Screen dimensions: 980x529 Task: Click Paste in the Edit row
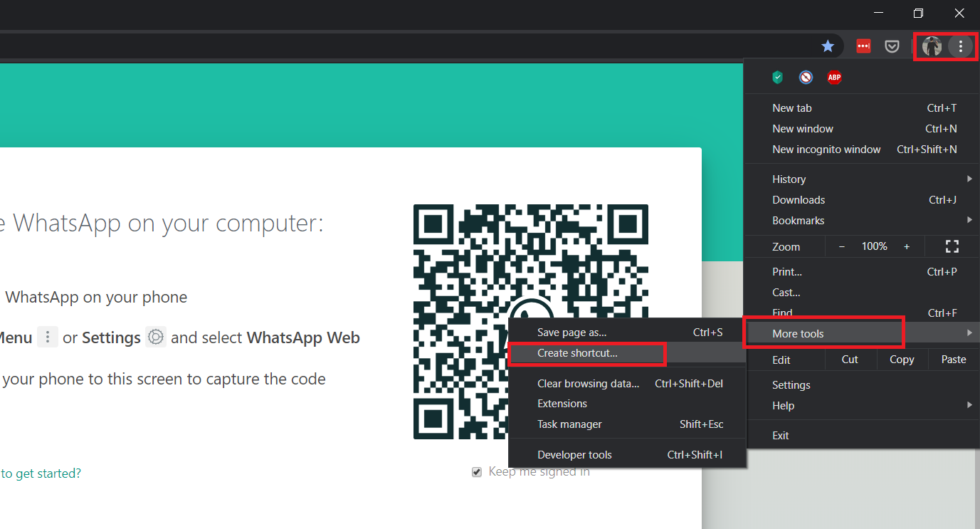pyautogui.click(x=954, y=360)
